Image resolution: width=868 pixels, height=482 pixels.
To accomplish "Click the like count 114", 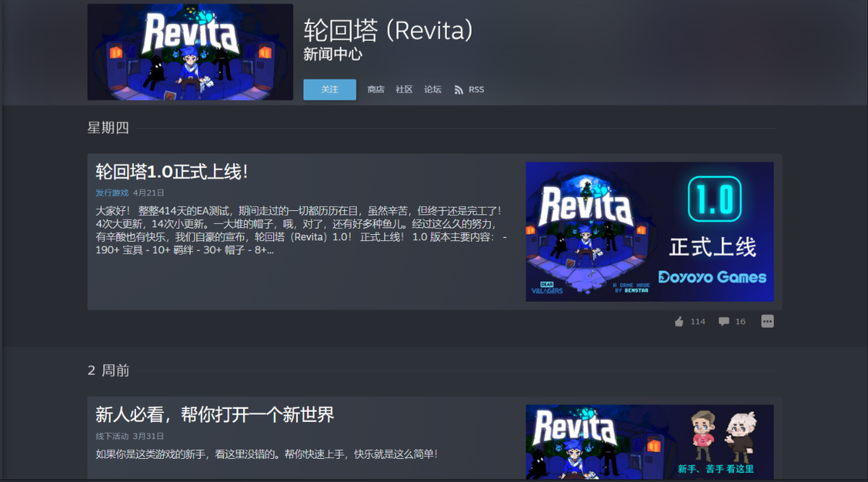I will (697, 322).
